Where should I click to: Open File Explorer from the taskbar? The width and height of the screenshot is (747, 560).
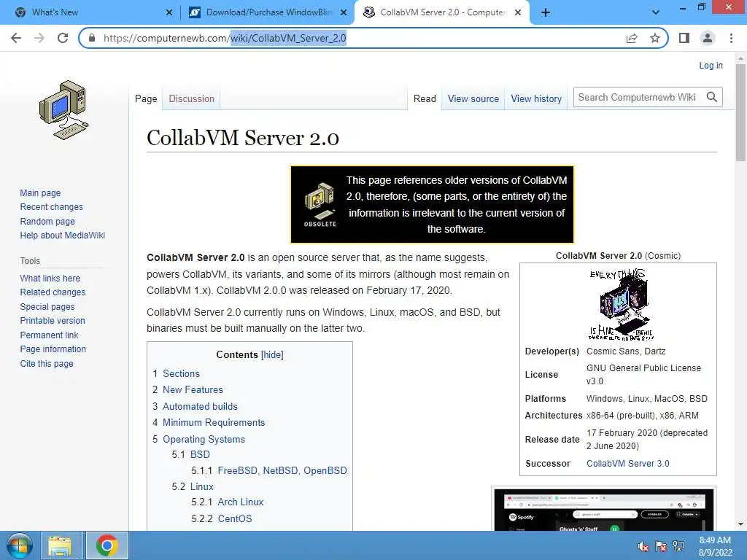point(60,545)
